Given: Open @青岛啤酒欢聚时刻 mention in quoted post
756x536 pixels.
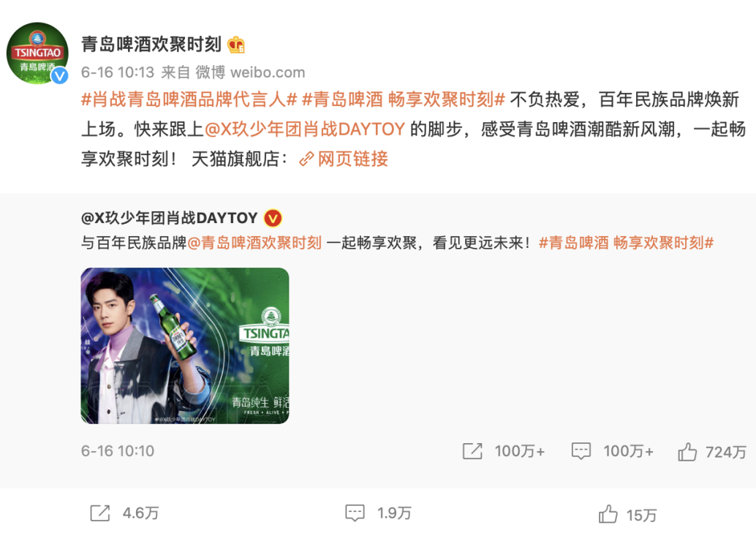Looking at the screenshot, I should [254, 243].
